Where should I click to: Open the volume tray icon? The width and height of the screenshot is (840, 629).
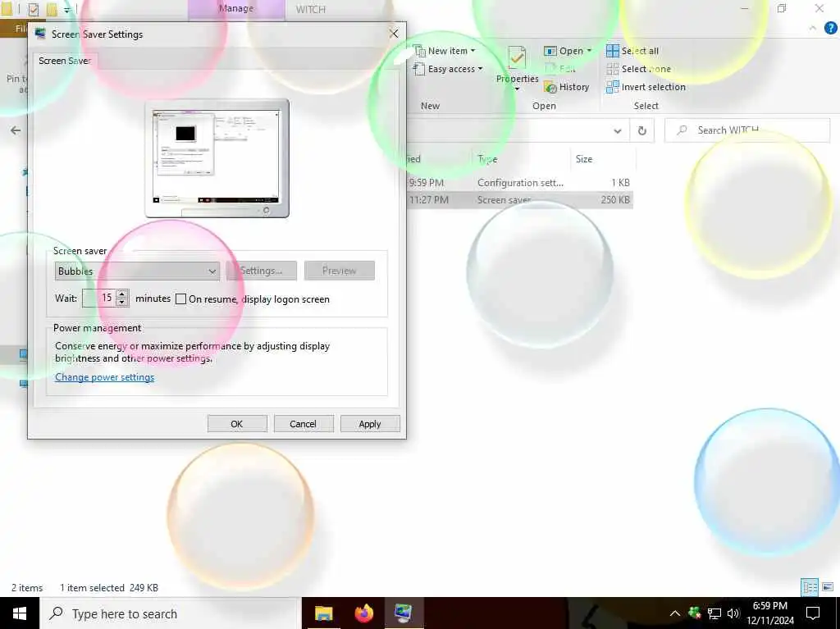733,613
